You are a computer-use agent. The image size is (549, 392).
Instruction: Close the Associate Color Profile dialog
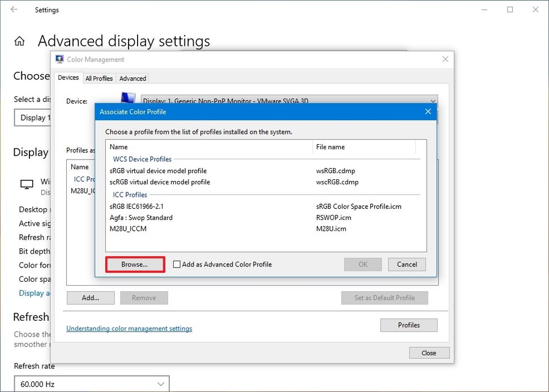tap(428, 111)
